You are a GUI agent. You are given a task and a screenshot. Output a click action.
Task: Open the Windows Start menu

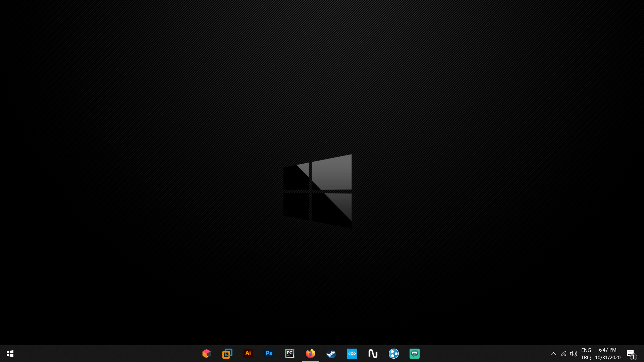[10, 354]
